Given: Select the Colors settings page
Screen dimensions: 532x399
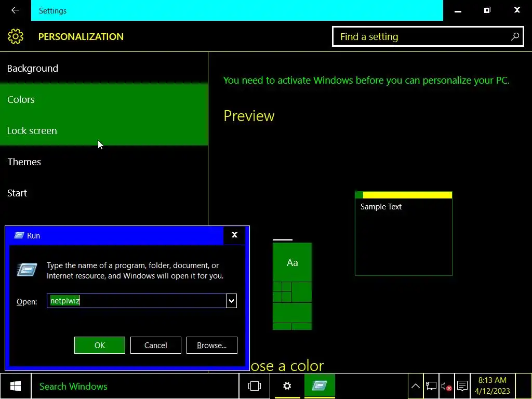Looking at the screenshot, I should click(104, 99).
